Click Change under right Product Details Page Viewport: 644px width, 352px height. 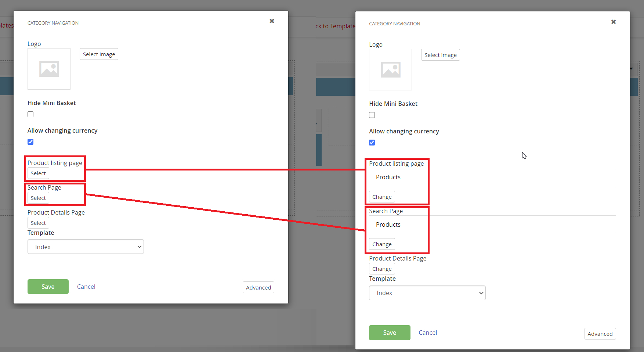point(381,269)
